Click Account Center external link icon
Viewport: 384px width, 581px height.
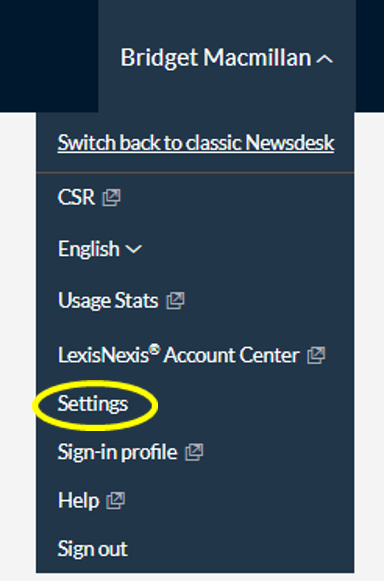[316, 355]
